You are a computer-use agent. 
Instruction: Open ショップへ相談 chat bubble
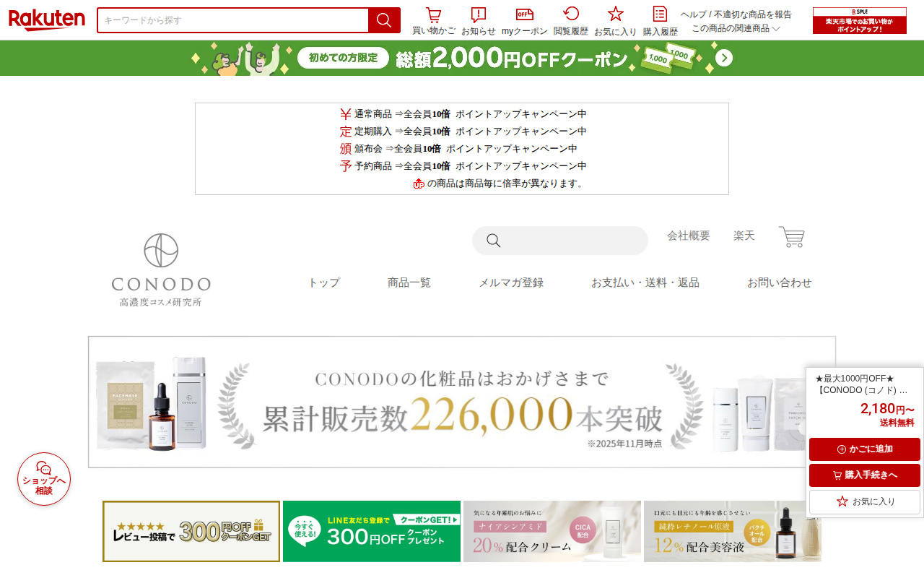point(44,479)
